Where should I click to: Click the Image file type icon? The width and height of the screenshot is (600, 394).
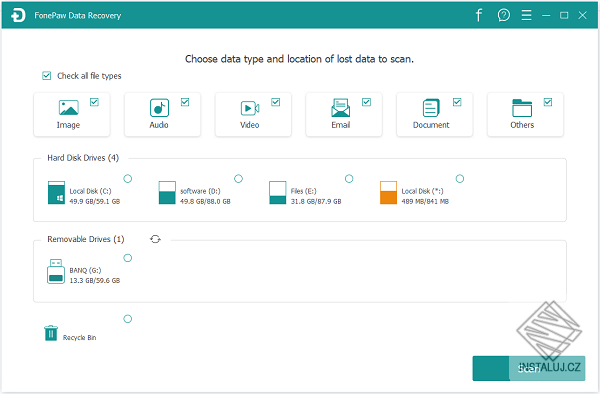pyautogui.click(x=69, y=107)
